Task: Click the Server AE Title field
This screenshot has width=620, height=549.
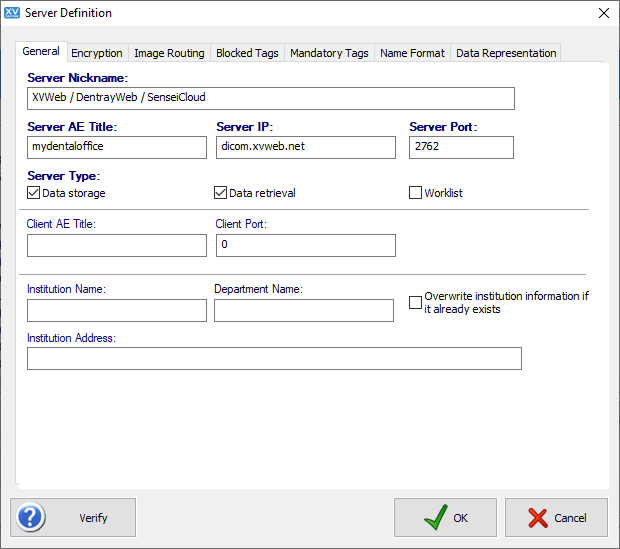Action: pyautogui.click(x=117, y=148)
